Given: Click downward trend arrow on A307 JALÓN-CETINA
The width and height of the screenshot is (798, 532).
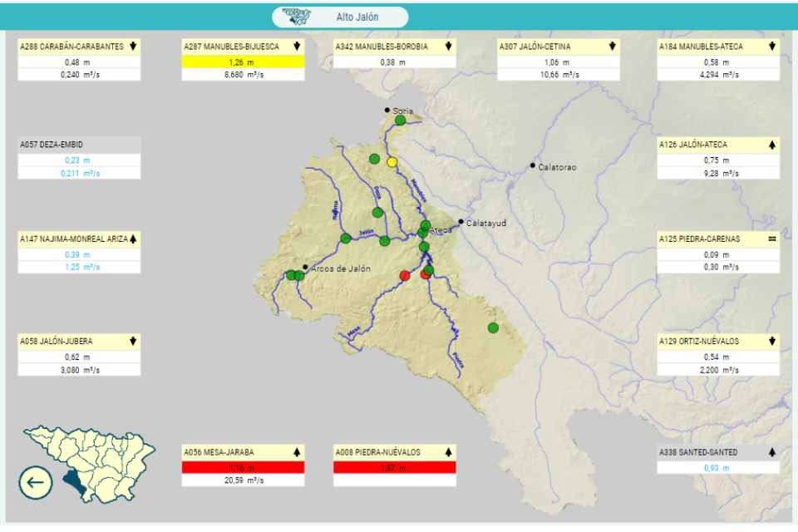Looking at the screenshot, I should tap(613, 47).
